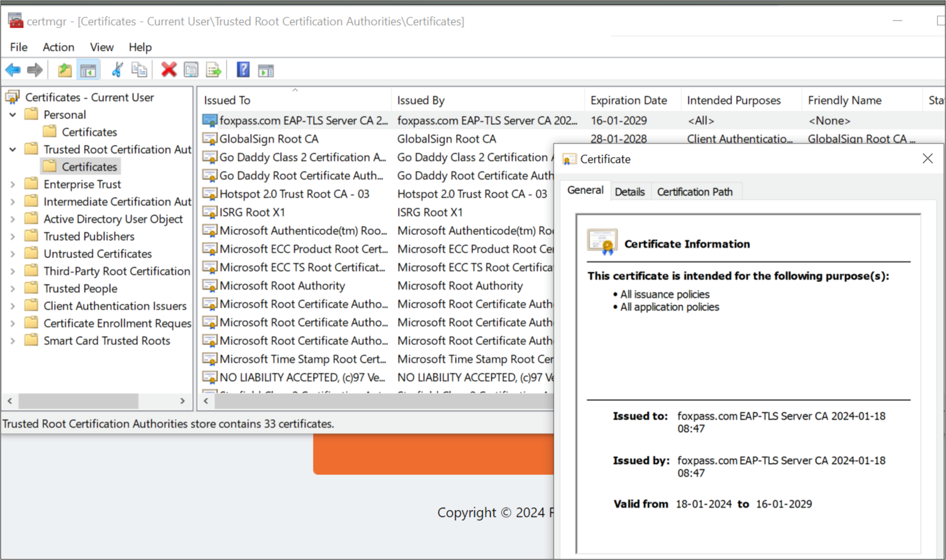
Task: Select Certificates under Trusted Root Certification
Action: pyautogui.click(x=89, y=167)
